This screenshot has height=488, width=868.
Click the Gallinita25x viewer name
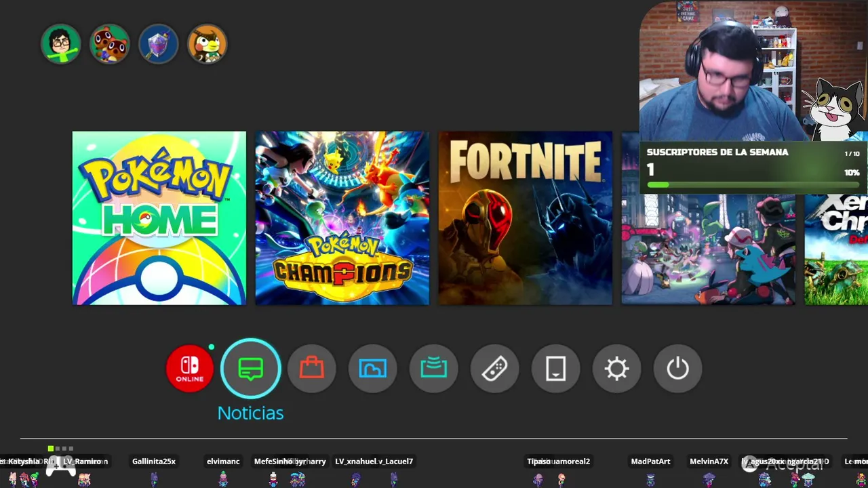154,462
